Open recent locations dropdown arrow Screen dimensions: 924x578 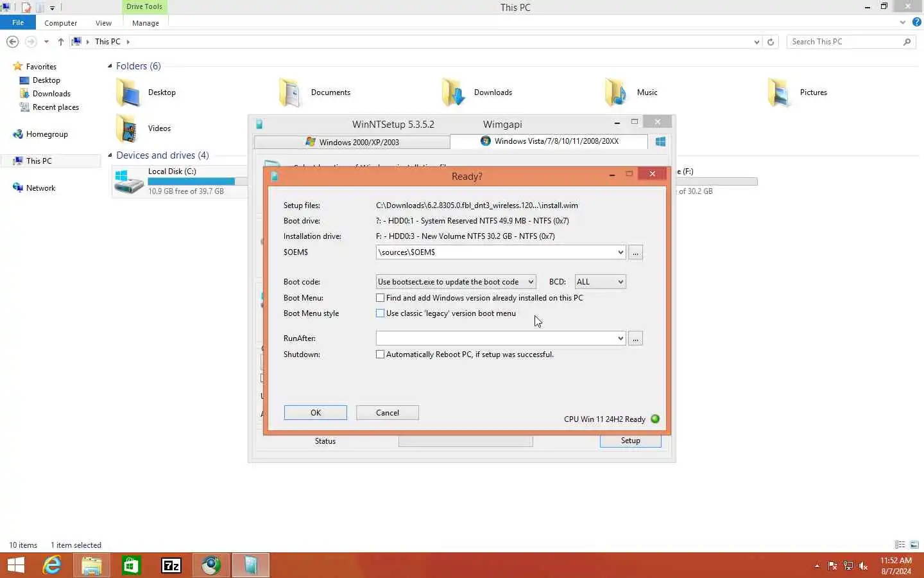tap(46, 42)
